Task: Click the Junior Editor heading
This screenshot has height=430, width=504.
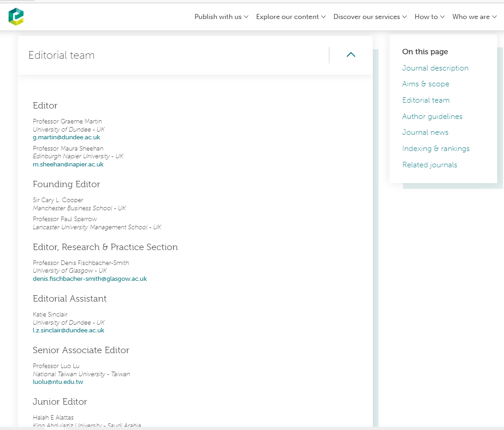Action: pos(60,402)
